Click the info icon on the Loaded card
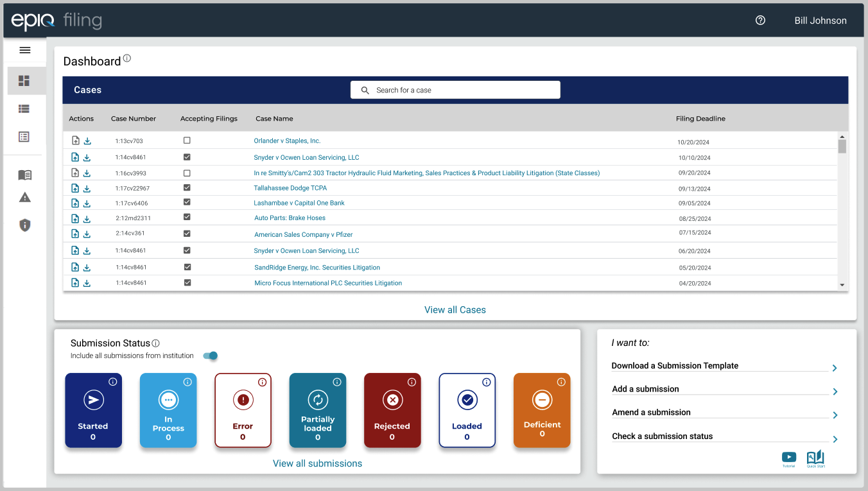The height and width of the screenshot is (491, 868). pos(487,382)
